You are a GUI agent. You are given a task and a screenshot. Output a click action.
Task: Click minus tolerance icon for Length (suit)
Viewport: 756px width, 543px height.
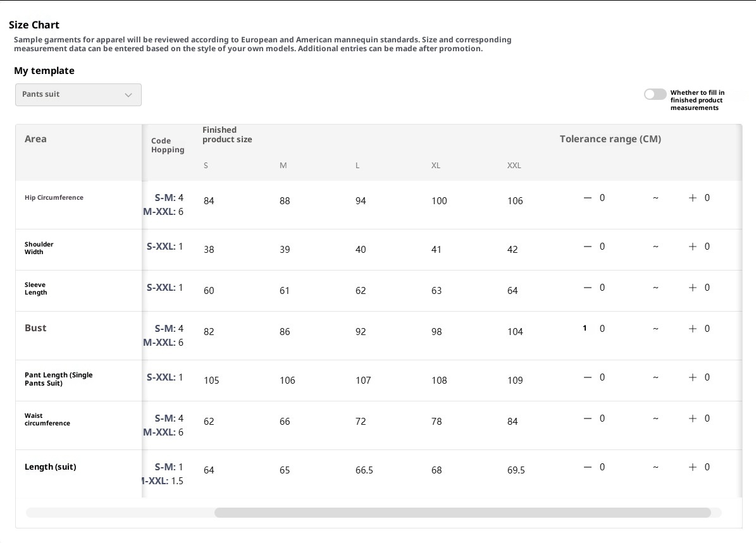587,467
